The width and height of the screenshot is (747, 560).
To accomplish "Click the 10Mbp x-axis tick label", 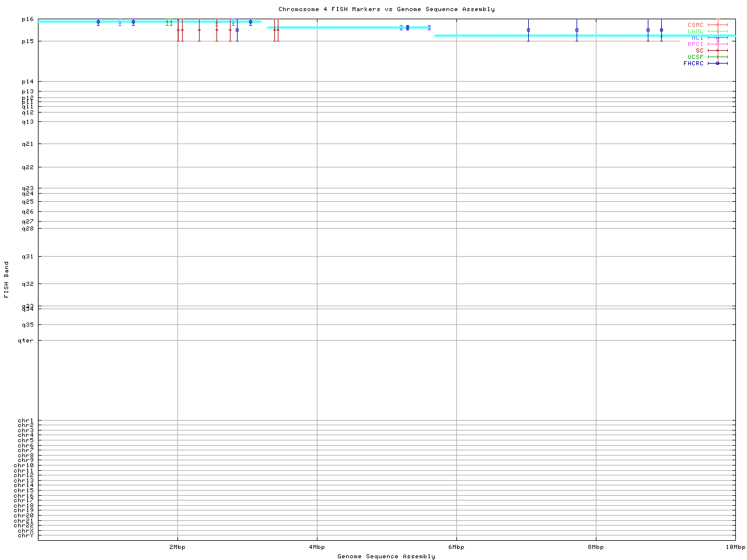I will (735, 547).
